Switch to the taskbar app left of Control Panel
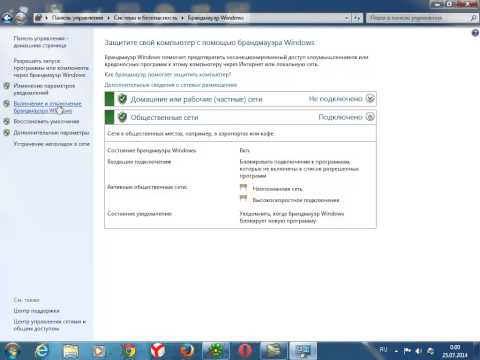 (274, 351)
